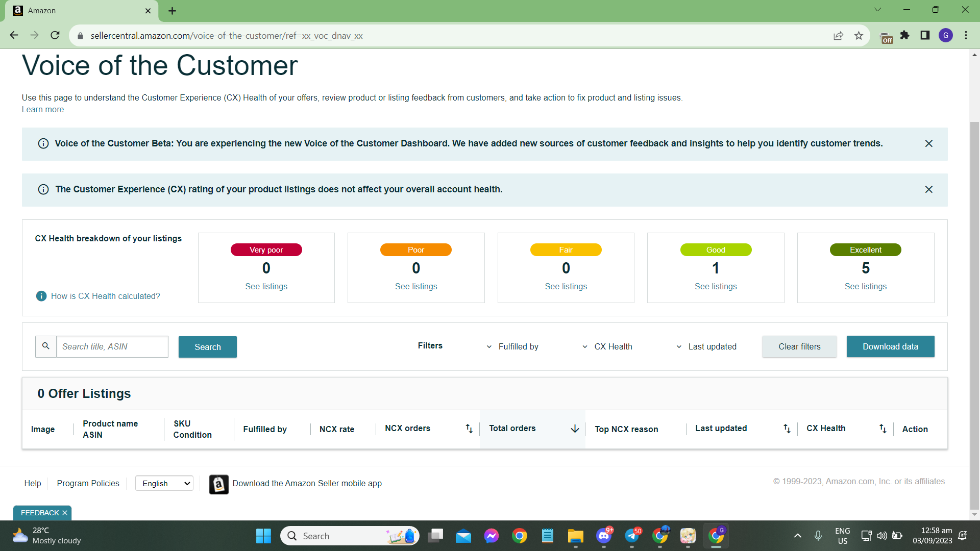Screen dimensions: 980x551
Task: See listings under Good
Action: pyautogui.click(x=716, y=286)
